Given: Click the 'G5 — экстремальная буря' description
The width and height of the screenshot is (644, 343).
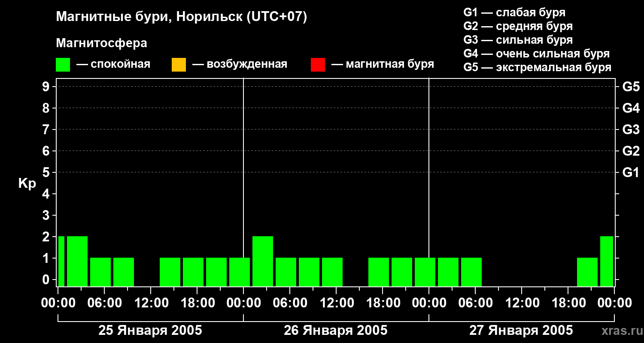Looking at the screenshot, I should (538, 67).
